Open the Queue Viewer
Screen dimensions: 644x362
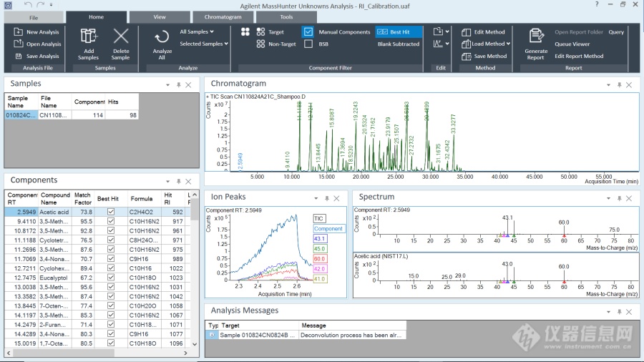[x=572, y=44]
